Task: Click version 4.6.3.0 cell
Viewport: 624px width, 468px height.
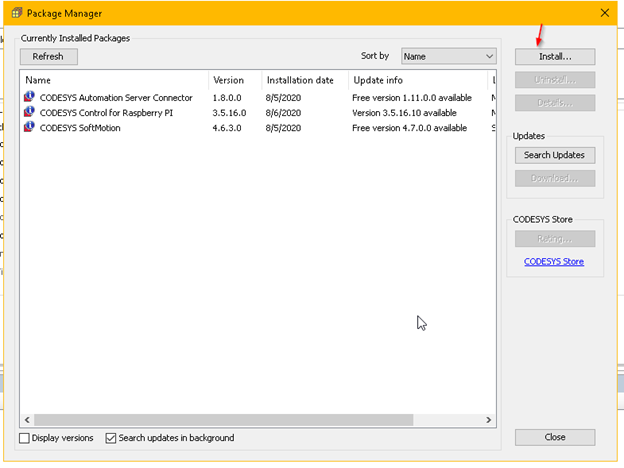Action: pos(227,128)
